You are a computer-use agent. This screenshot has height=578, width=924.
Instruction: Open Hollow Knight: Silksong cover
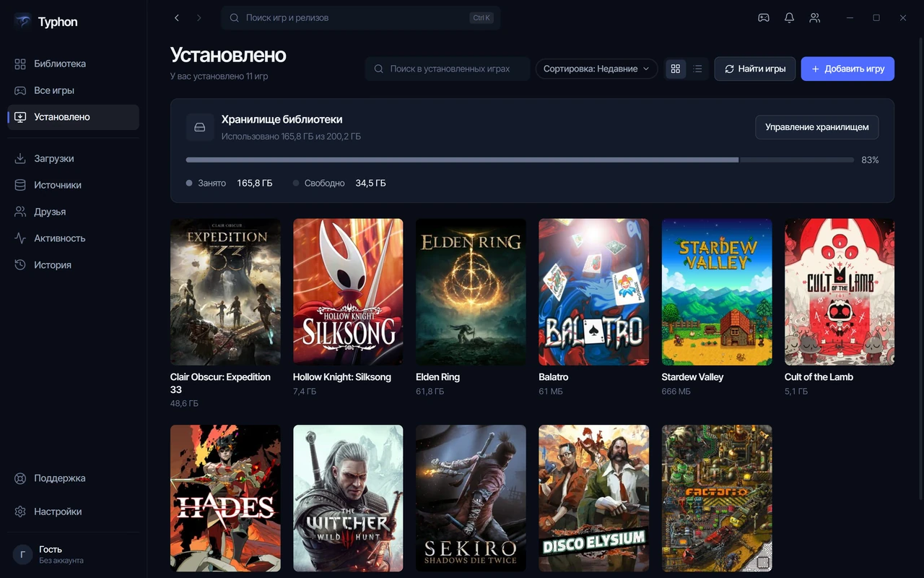coord(348,292)
